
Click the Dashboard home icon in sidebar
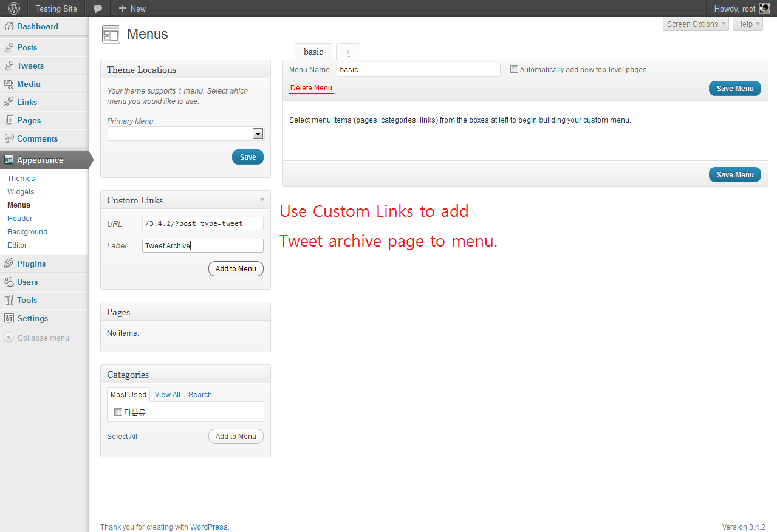pos(9,27)
